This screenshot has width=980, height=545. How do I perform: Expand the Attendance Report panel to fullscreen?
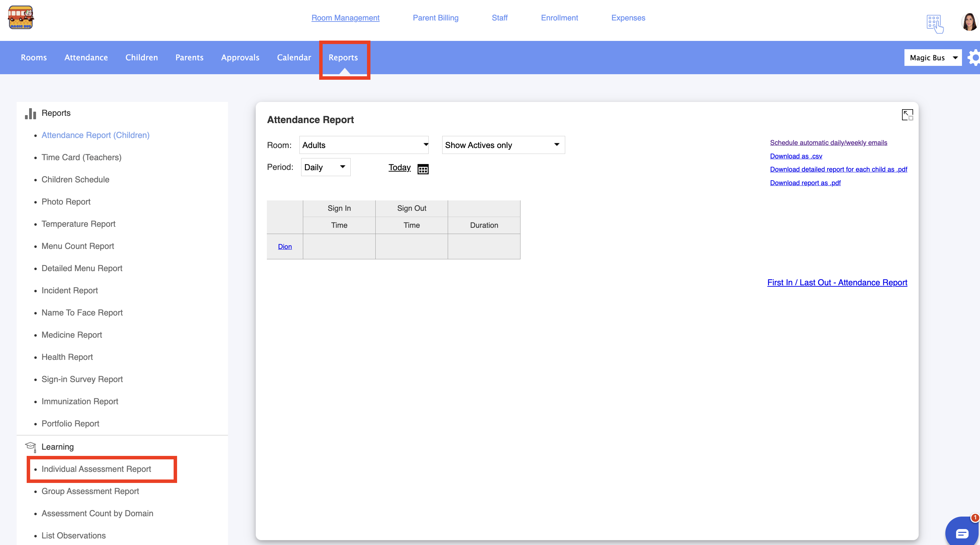point(907,114)
